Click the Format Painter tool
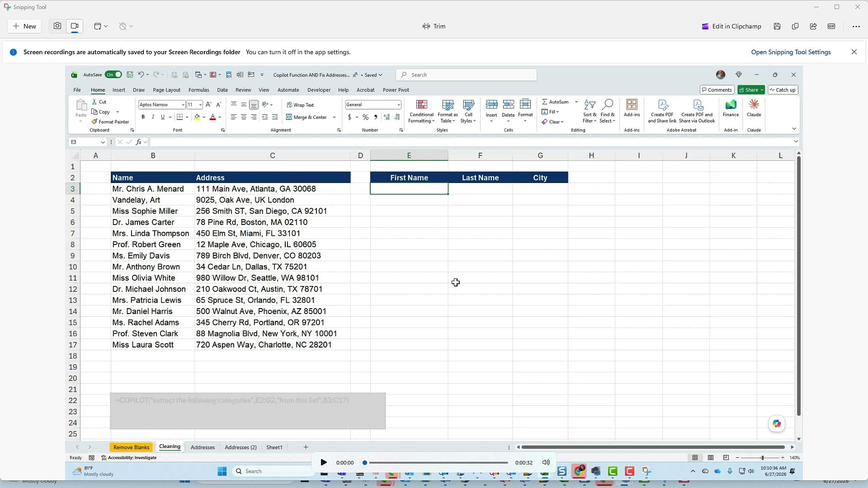The image size is (868, 488). point(110,122)
